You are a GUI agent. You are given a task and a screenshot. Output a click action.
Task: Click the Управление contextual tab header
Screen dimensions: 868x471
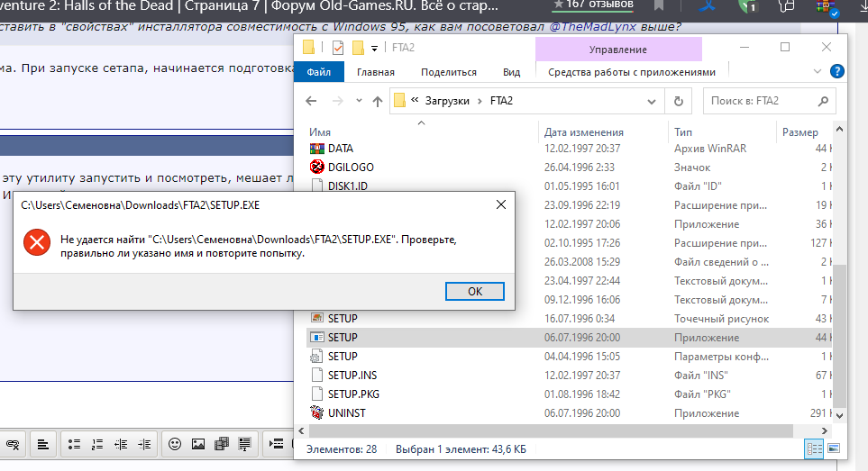point(618,50)
